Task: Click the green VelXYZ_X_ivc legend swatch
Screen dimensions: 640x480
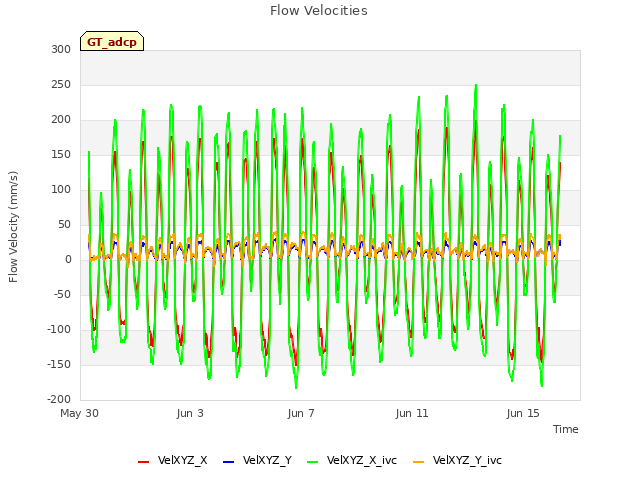Action: pyautogui.click(x=312, y=462)
